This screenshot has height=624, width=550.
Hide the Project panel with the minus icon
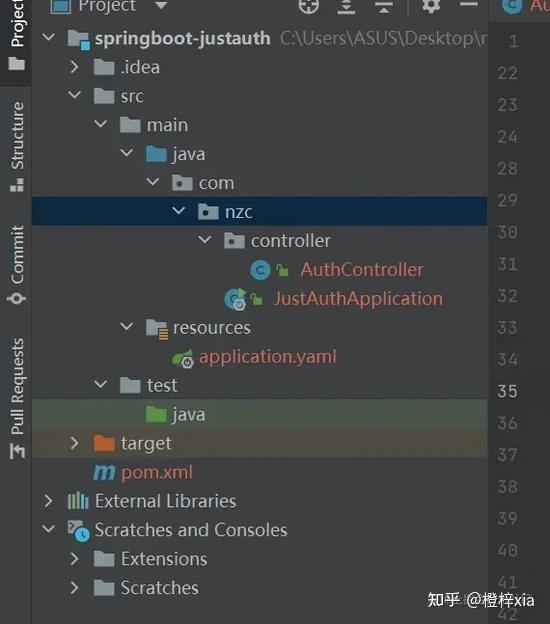(x=469, y=4)
